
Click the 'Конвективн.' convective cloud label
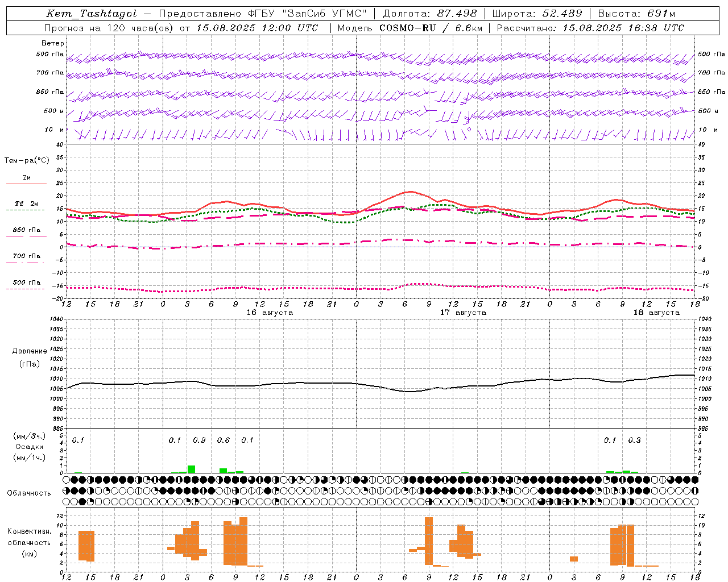pos(30,531)
